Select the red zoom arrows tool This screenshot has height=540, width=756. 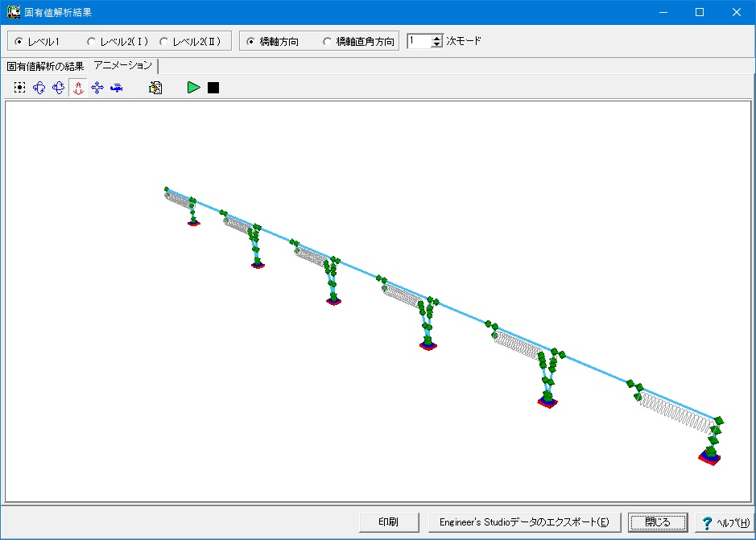click(x=78, y=87)
